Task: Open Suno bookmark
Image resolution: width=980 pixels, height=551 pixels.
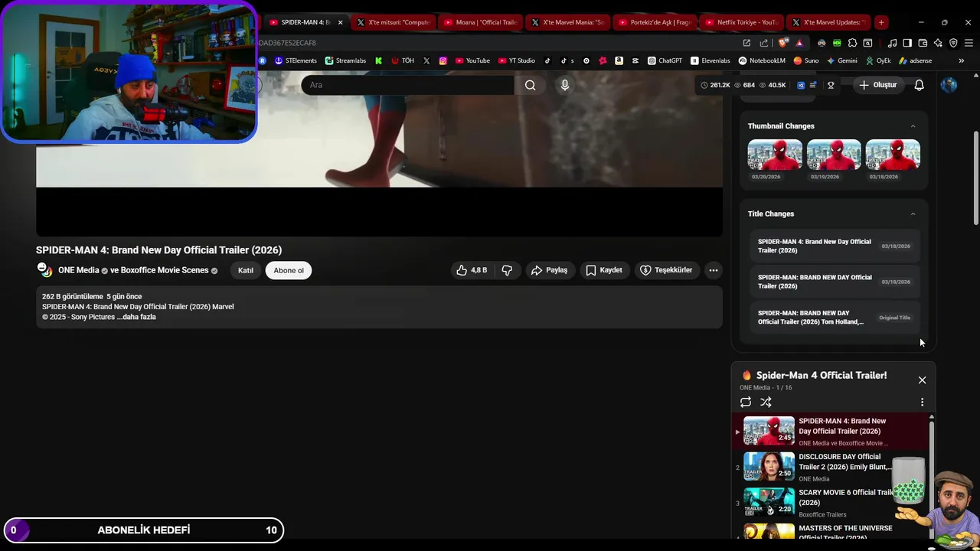Action: tap(806, 60)
